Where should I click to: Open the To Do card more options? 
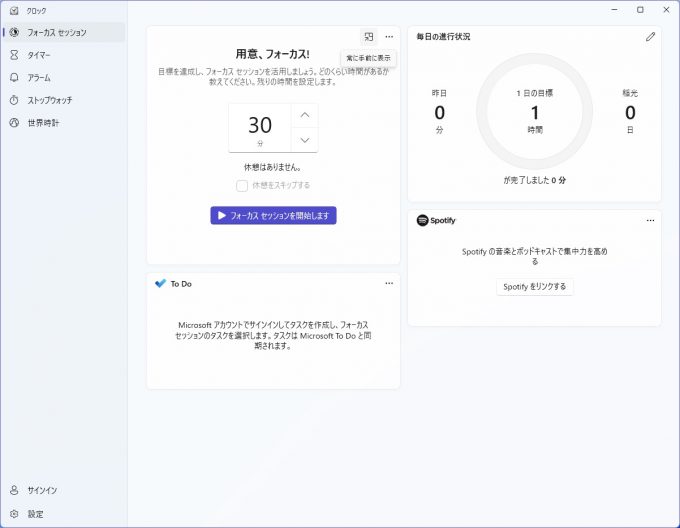[x=389, y=283]
